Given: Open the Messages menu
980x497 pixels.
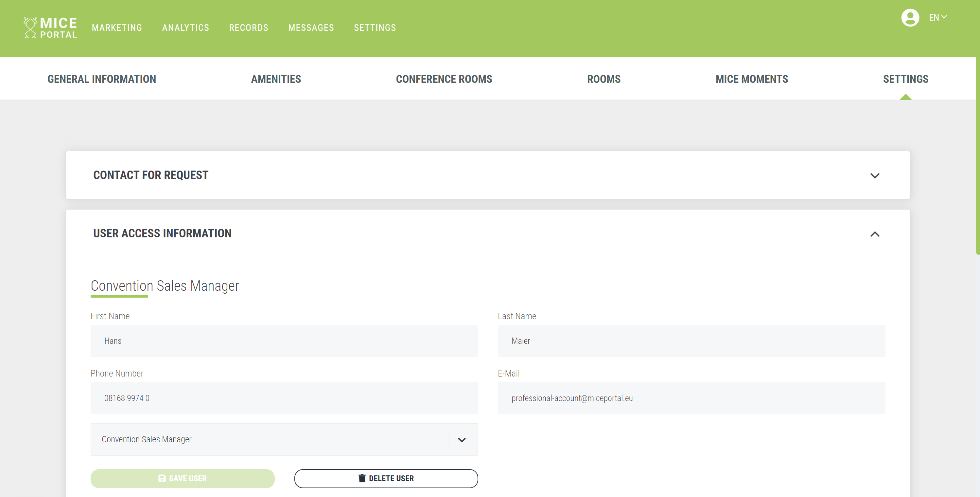Looking at the screenshot, I should [311, 28].
